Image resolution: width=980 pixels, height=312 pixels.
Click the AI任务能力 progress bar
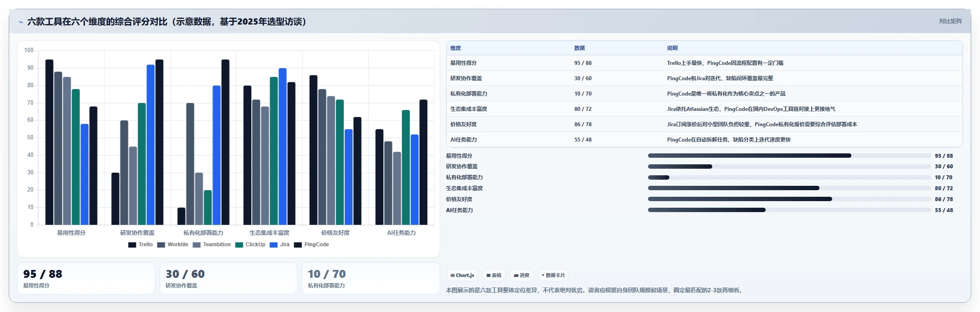tap(789, 210)
